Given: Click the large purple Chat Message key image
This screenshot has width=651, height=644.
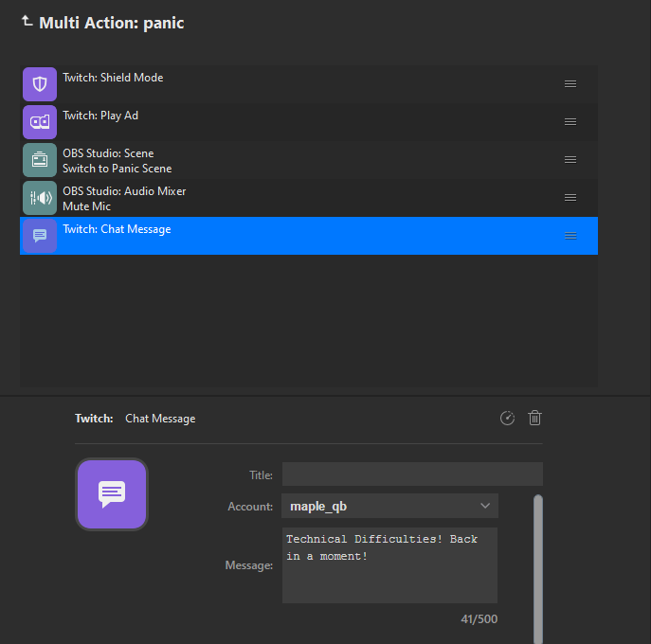Looking at the screenshot, I should pos(112,494).
